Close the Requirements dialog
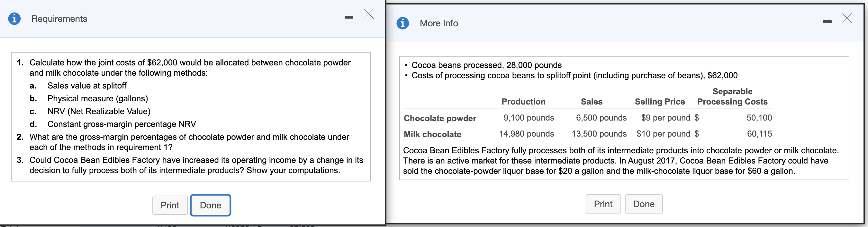The image size is (868, 227). (369, 14)
